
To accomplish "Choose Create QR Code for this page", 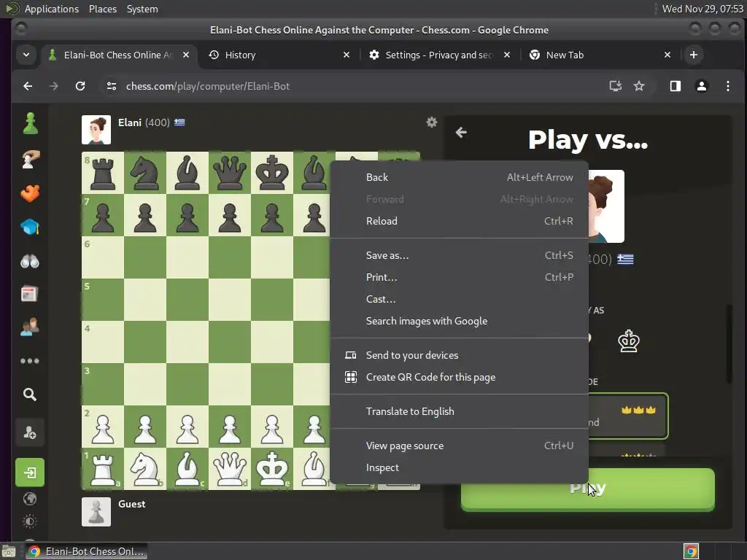I will point(460,377).
